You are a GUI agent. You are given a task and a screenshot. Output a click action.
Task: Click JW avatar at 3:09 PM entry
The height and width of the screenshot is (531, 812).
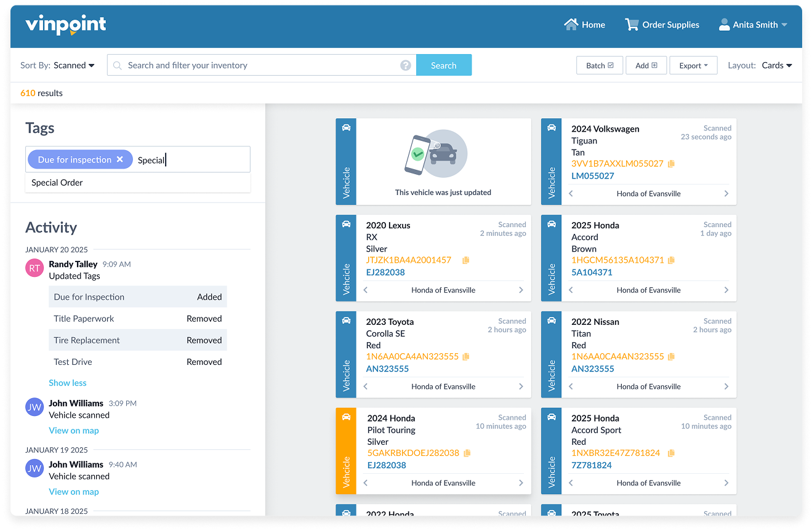coord(34,407)
